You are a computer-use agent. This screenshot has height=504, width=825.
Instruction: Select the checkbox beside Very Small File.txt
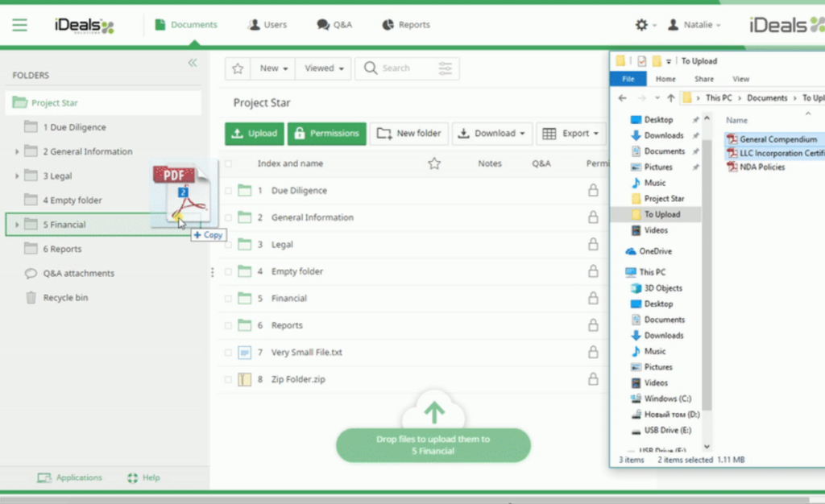228,353
